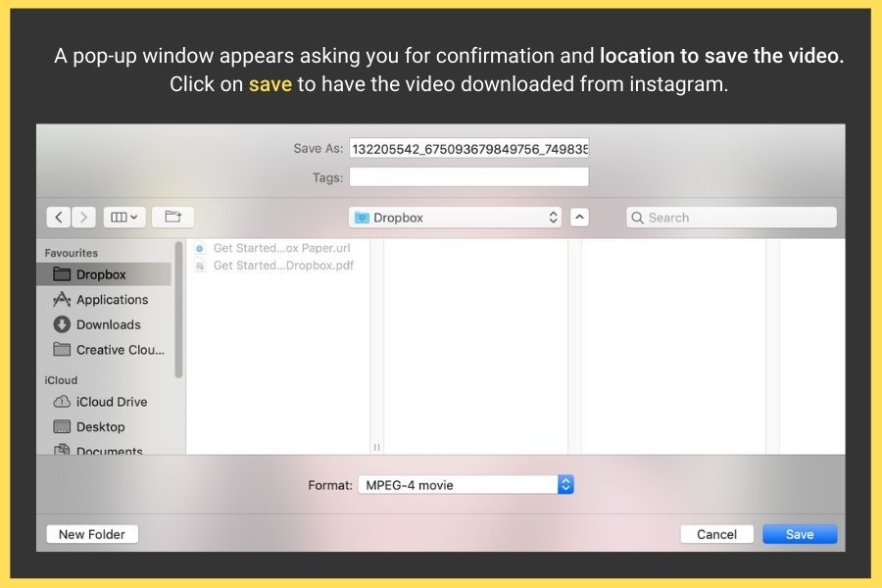The image size is (882, 588).
Task: Click the Save button
Action: tap(800, 534)
